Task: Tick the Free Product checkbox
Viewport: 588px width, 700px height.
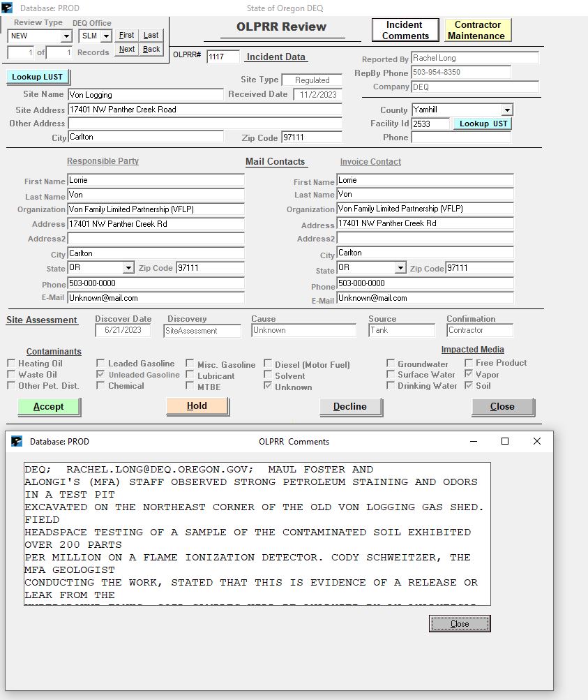Action: pyautogui.click(x=469, y=363)
